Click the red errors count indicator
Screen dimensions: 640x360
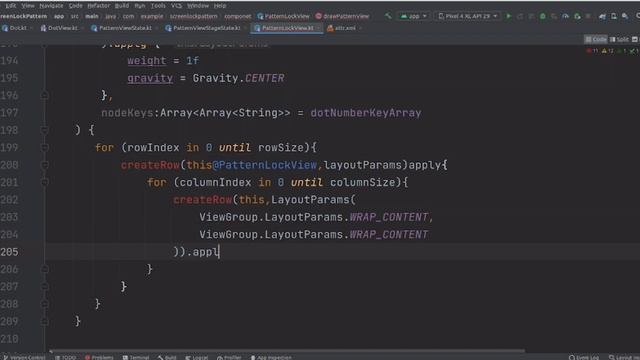pyautogui.click(x=592, y=51)
